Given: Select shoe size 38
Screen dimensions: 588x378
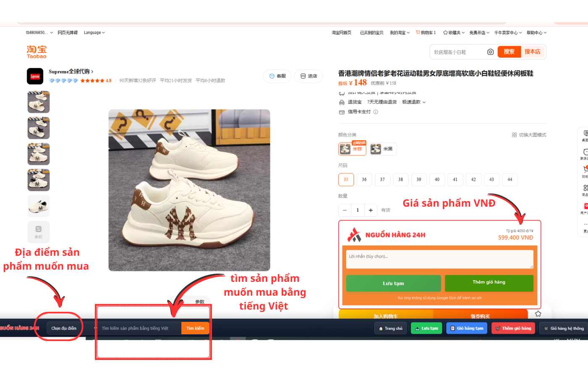Looking at the screenshot, I should [x=401, y=179].
